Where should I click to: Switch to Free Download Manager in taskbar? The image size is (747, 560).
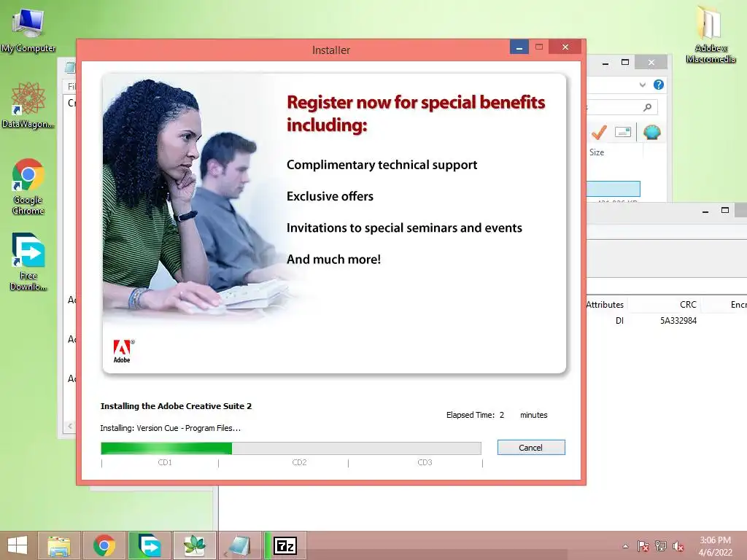pos(149,545)
